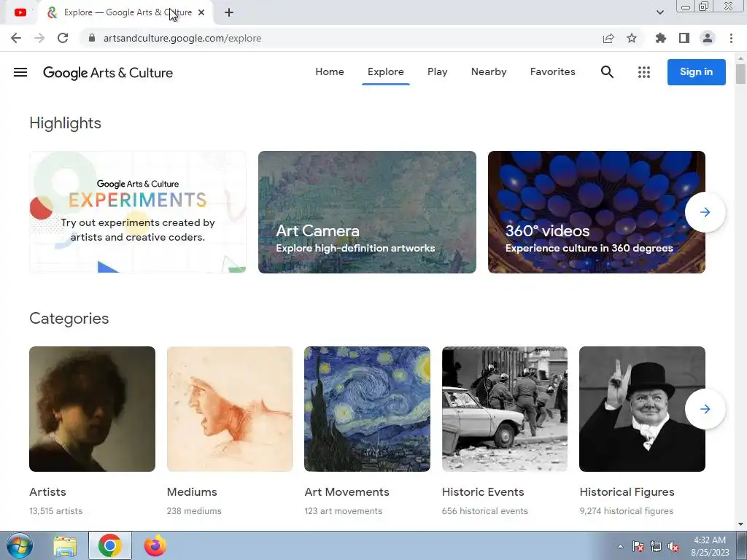Screen dimensions: 747x560
Task: Click the '656 historical events' text
Action: coord(485,511)
